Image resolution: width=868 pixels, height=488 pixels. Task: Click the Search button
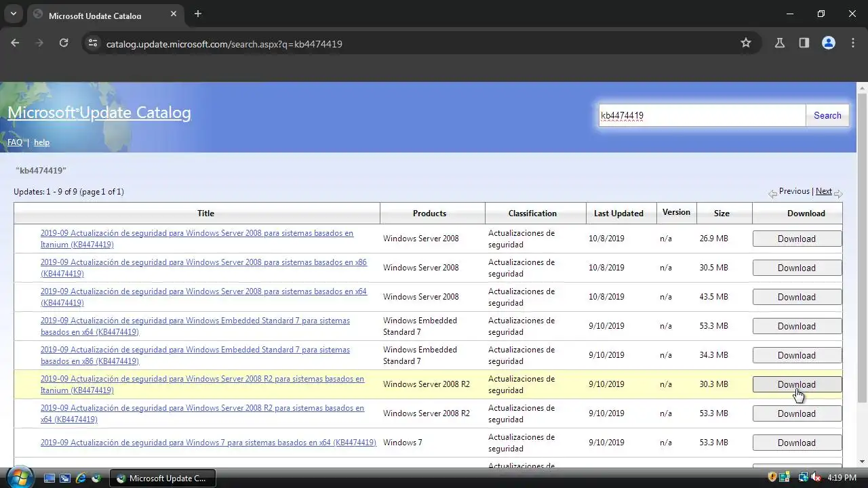pyautogui.click(x=827, y=115)
